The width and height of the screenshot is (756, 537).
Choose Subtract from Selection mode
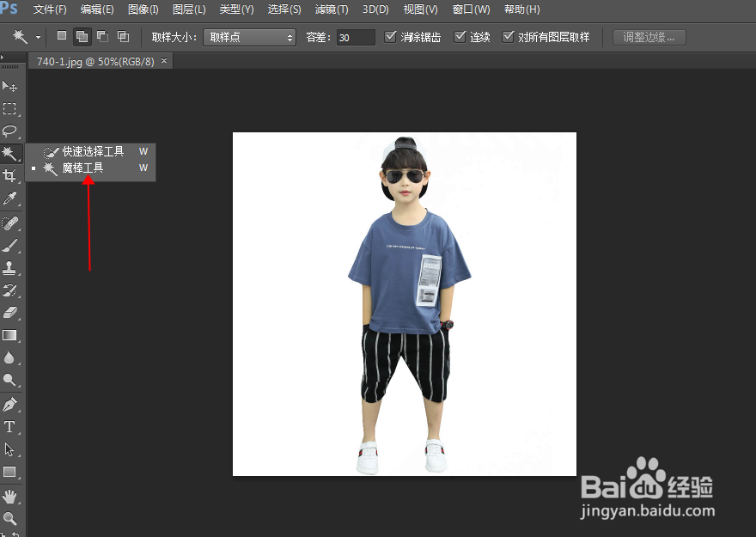pos(103,37)
